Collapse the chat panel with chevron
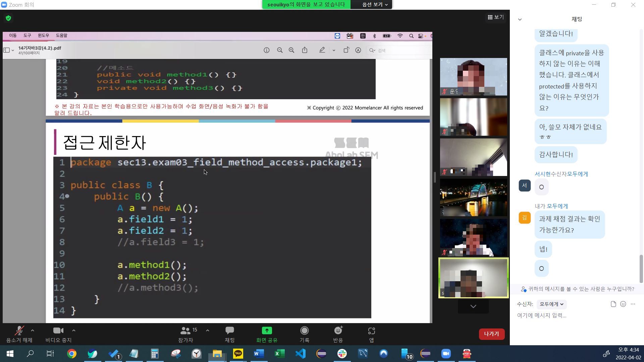Screen dimensions: 644x362 520,19
